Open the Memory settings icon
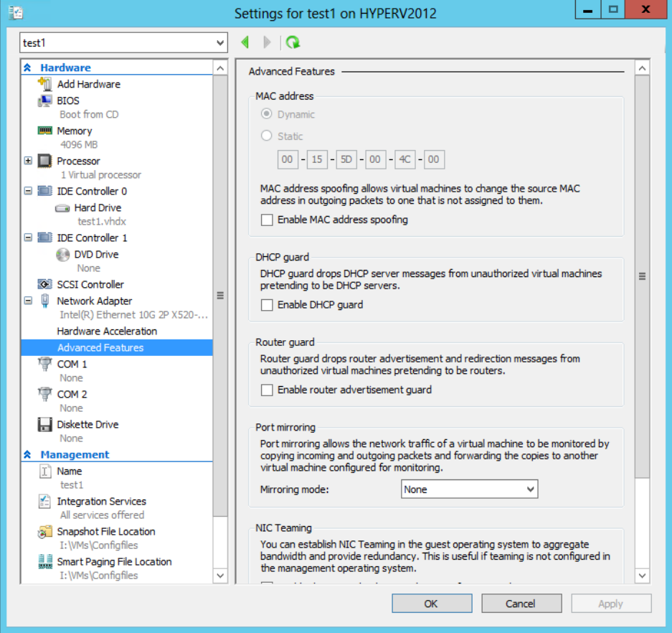The width and height of the screenshot is (672, 633). [44, 131]
